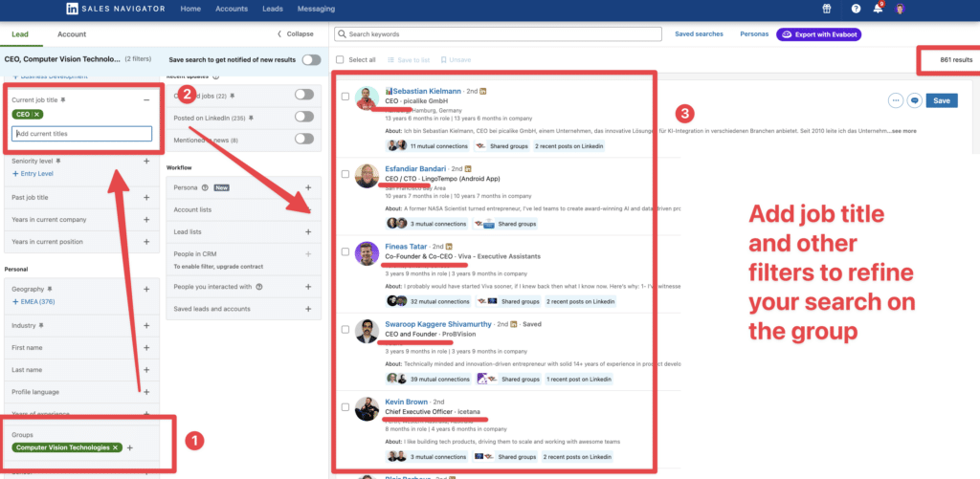This screenshot has height=479, width=980.
Task: Open Fineas Tatar's 2 recent posts
Action: click(x=581, y=301)
